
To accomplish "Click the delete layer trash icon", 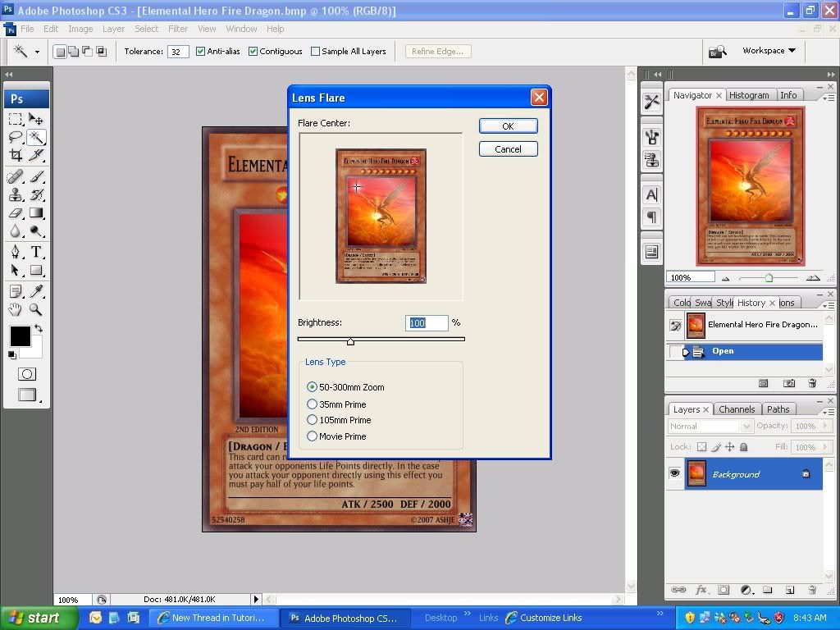I will click(812, 590).
